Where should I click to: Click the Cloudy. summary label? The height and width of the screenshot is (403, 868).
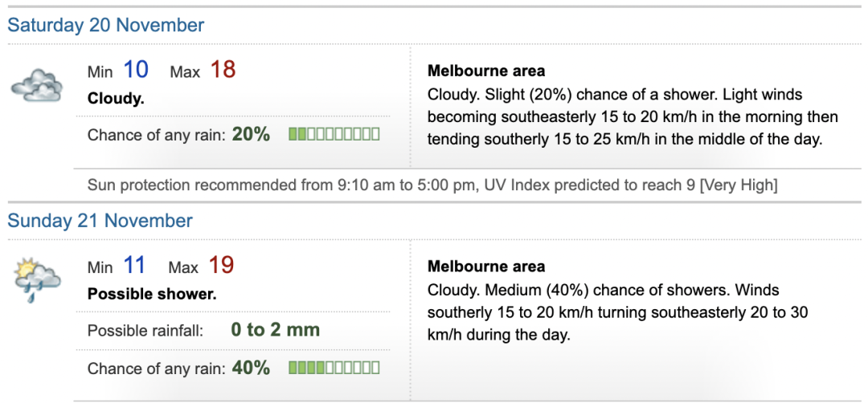coord(116,99)
